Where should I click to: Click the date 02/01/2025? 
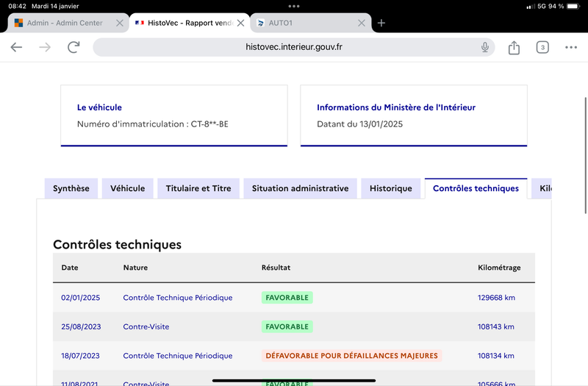81,298
